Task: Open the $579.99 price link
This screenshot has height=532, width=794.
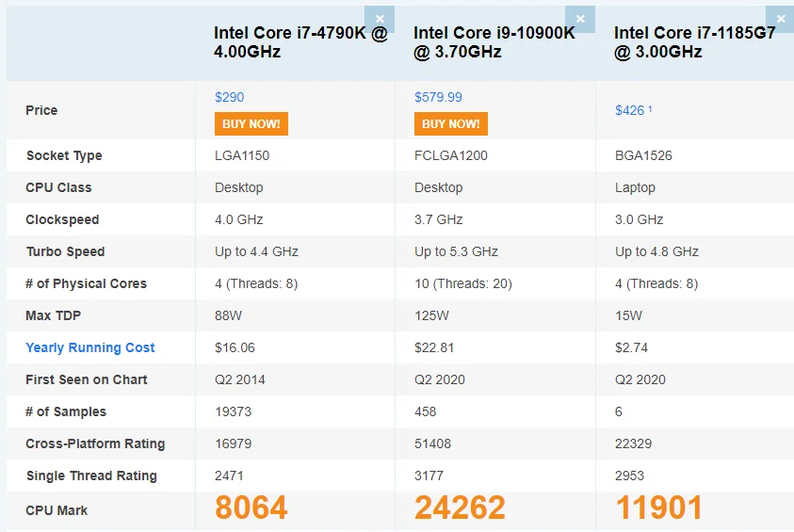Action: [x=438, y=97]
